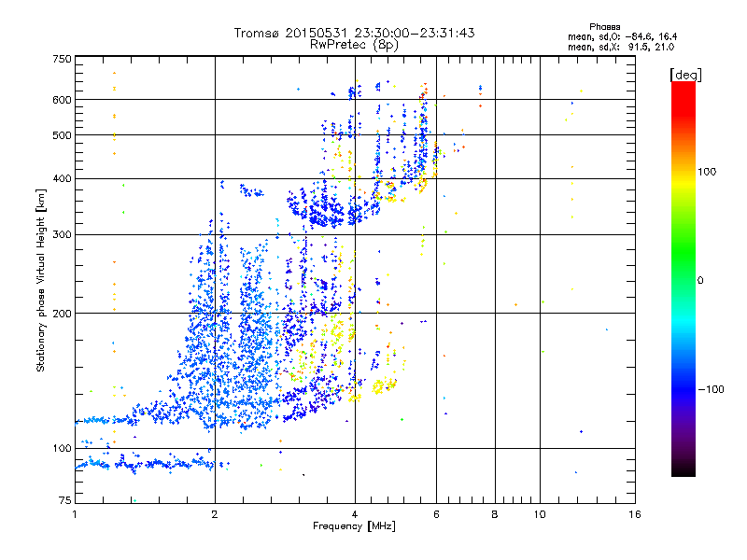Click the y-axis tick label '200'
The image size is (747, 560).
click(x=62, y=314)
